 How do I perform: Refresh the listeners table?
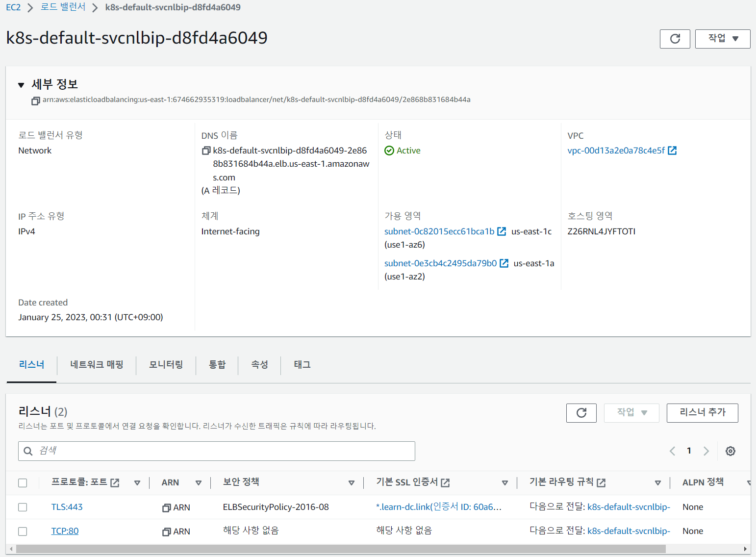pyautogui.click(x=581, y=413)
